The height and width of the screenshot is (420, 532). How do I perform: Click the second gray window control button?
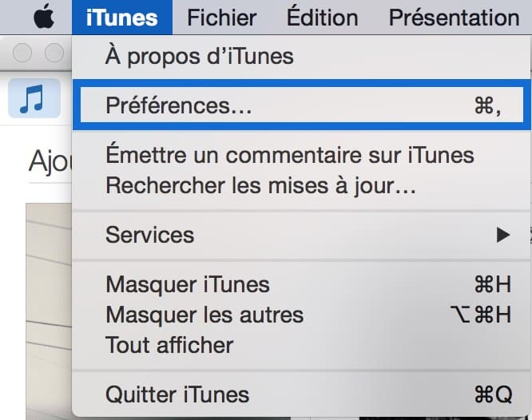coord(54,53)
